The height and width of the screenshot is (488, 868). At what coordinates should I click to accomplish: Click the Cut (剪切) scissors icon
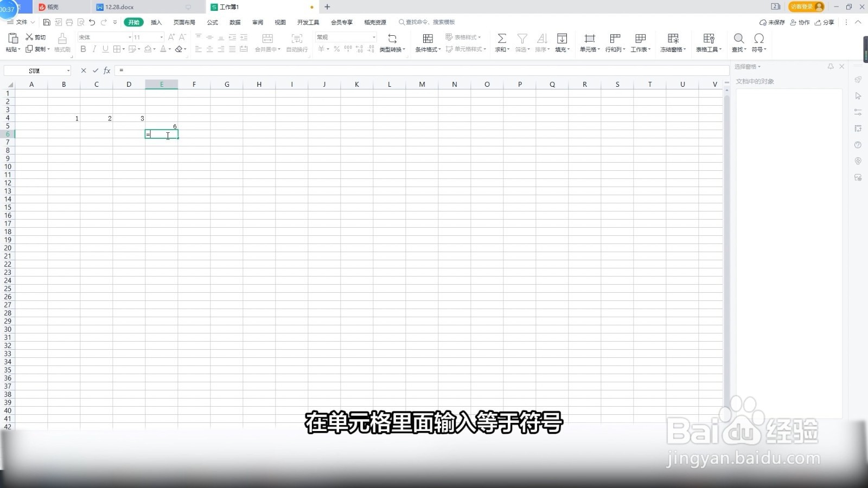pyautogui.click(x=29, y=37)
